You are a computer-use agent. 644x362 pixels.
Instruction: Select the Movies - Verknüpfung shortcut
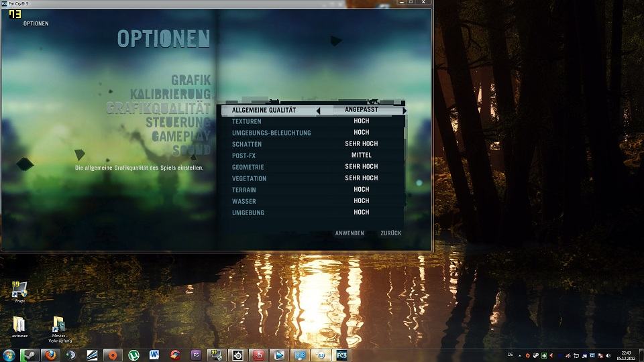point(60,329)
